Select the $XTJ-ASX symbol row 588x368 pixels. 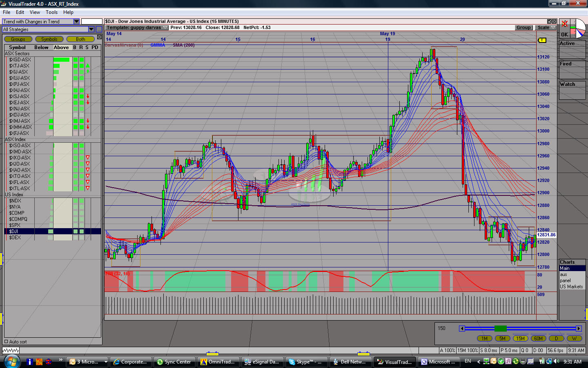[x=52, y=66]
